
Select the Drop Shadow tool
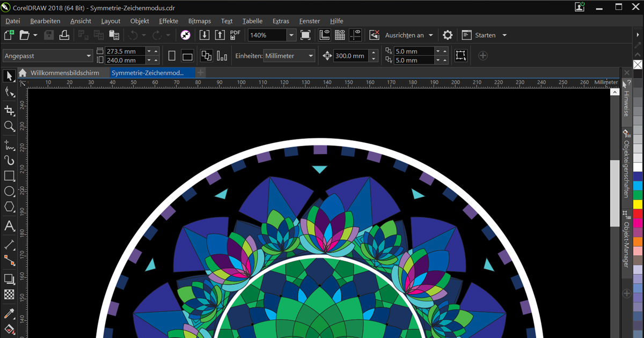pyautogui.click(x=9, y=278)
